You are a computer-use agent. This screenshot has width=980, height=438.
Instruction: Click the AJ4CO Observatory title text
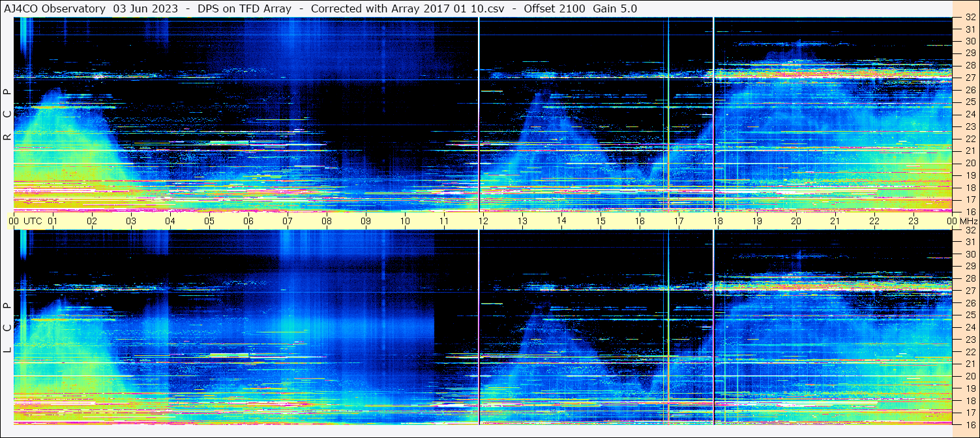[55, 8]
